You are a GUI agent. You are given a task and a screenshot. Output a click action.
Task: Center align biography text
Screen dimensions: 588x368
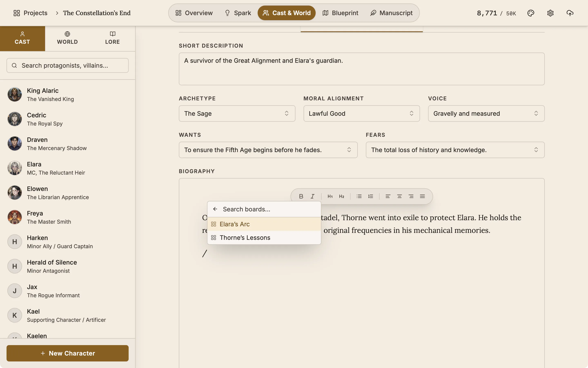[399, 196]
